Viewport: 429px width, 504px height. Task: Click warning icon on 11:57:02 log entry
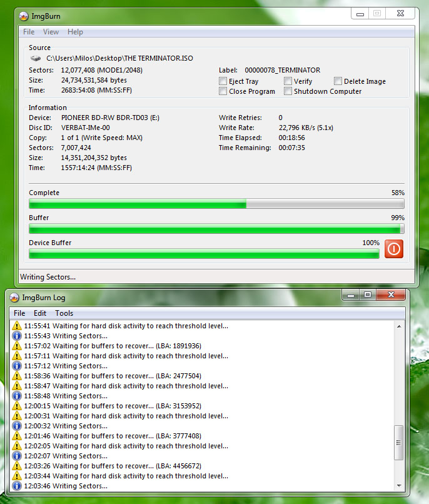tap(17, 346)
